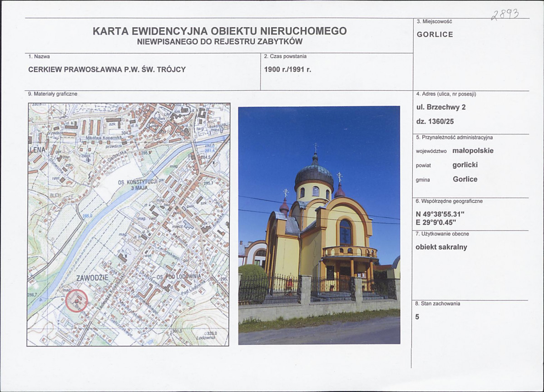
Task: Click the label '6. Współrzędne geograficzne'
Action: pyautogui.click(x=449, y=201)
